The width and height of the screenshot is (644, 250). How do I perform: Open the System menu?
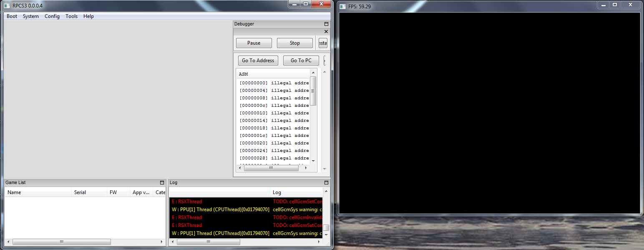[x=31, y=16]
